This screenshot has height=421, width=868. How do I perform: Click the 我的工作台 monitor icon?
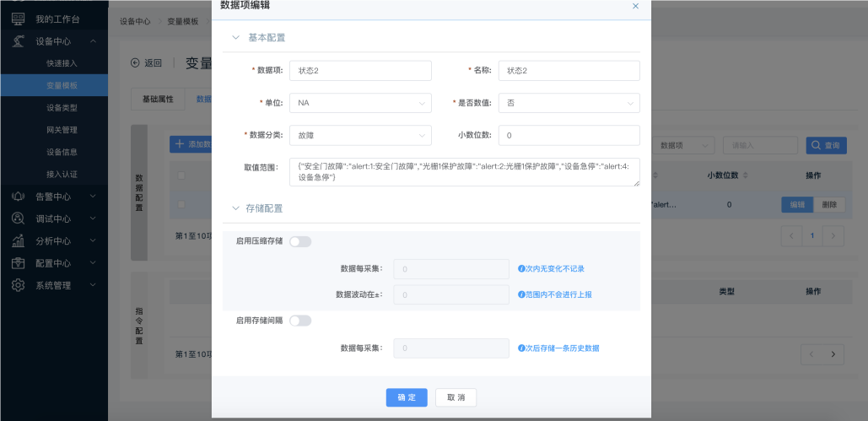pyautogui.click(x=19, y=19)
